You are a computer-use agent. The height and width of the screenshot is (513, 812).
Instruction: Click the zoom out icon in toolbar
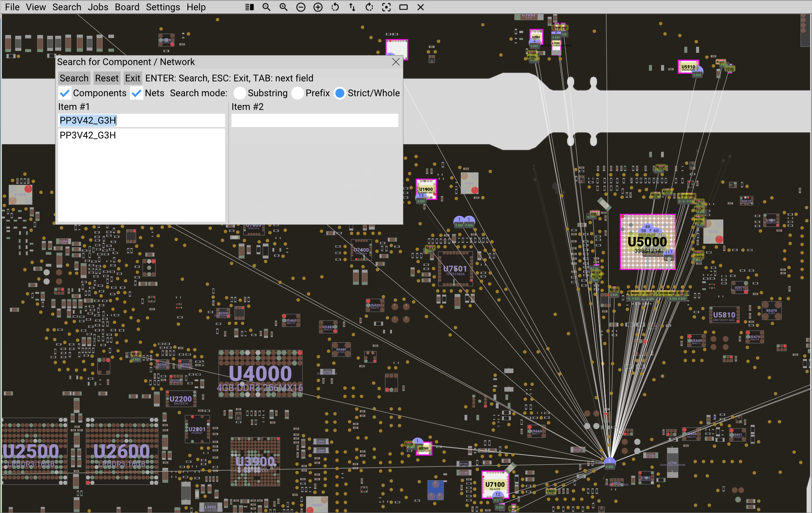266,7
